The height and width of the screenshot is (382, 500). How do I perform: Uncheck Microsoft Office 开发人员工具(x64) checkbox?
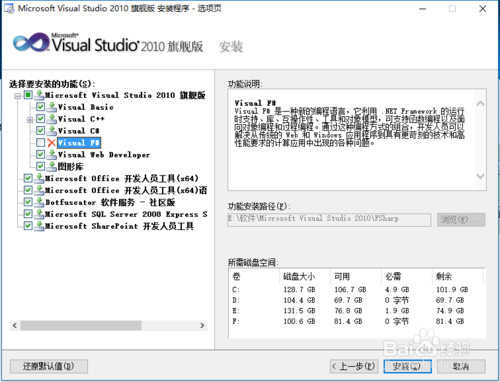(x=28, y=178)
